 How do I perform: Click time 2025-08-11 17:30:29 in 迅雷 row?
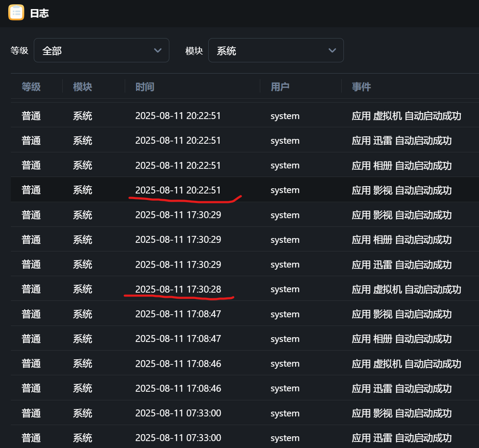click(178, 264)
